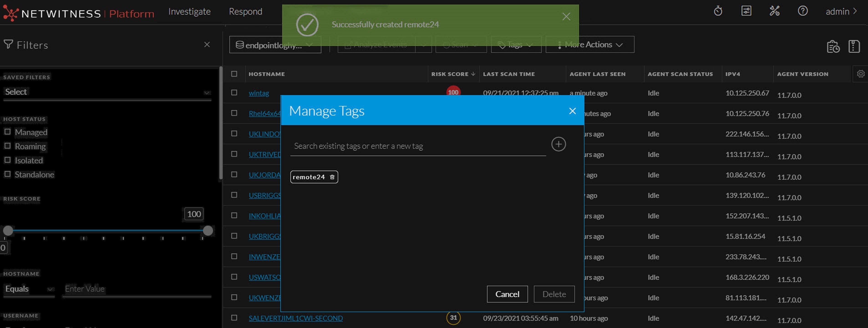
Task: Click the add tag plus icon
Action: pyautogui.click(x=558, y=144)
